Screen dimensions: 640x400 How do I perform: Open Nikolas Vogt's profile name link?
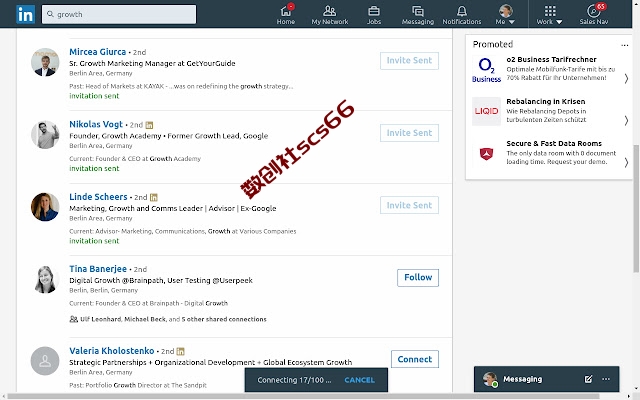pyautogui.click(x=96, y=124)
